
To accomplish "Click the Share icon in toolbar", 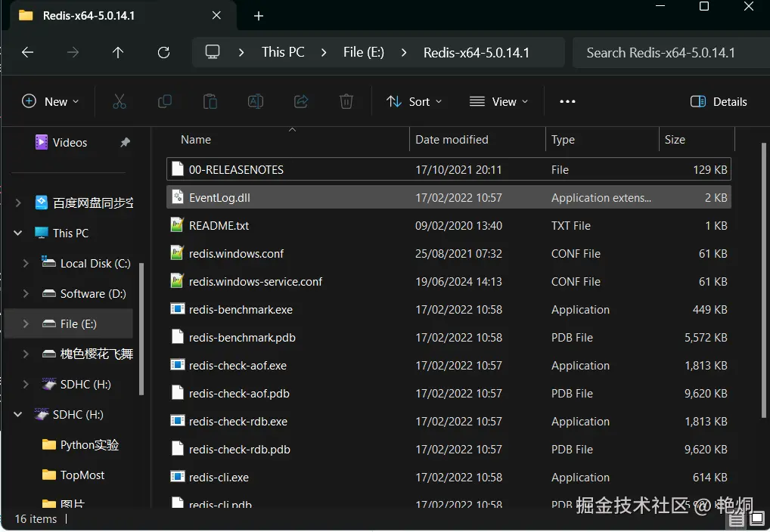I will (x=301, y=101).
